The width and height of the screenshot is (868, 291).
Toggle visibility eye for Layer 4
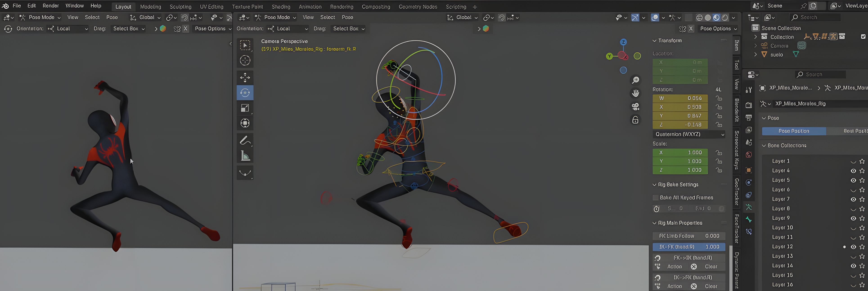coord(853,171)
